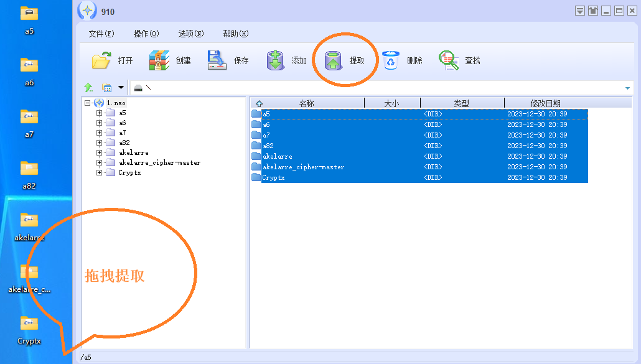
Task: Click the 创建 (Create) archive icon
Action: pos(159,60)
